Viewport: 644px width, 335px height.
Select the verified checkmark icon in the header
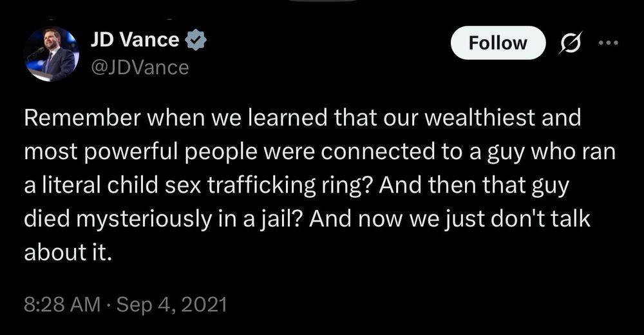[196, 41]
